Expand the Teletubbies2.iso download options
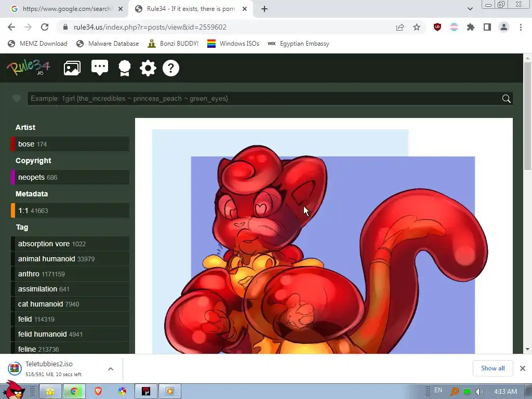Screen dimensions: 532x399 point(111,369)
